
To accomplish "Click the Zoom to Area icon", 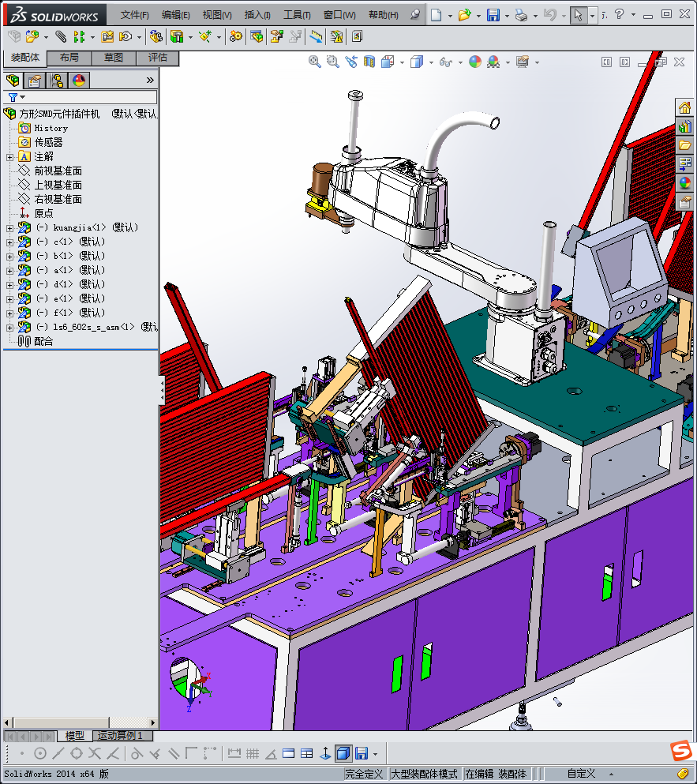I will click(332, 62).
